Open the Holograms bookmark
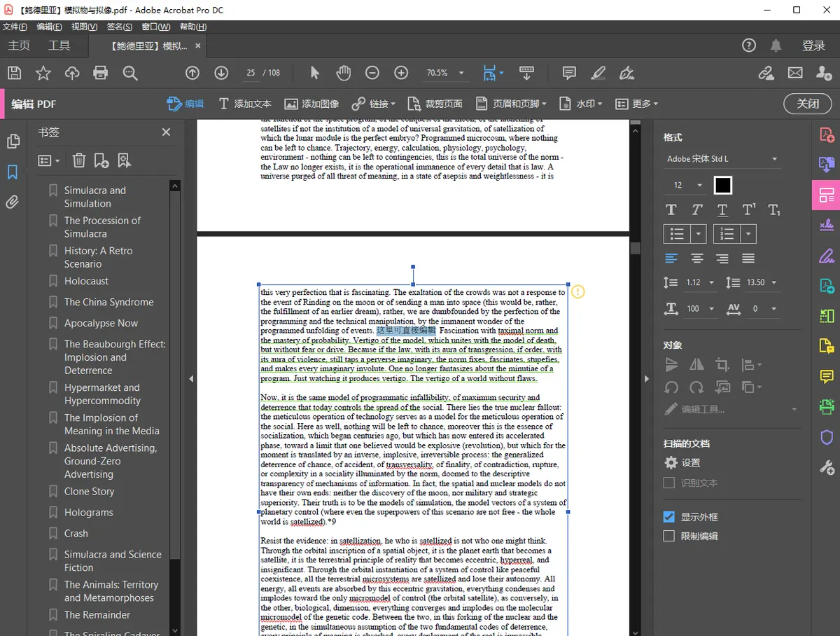The height and width of the screenshot is (636, 840). click(x=88, y=512)
